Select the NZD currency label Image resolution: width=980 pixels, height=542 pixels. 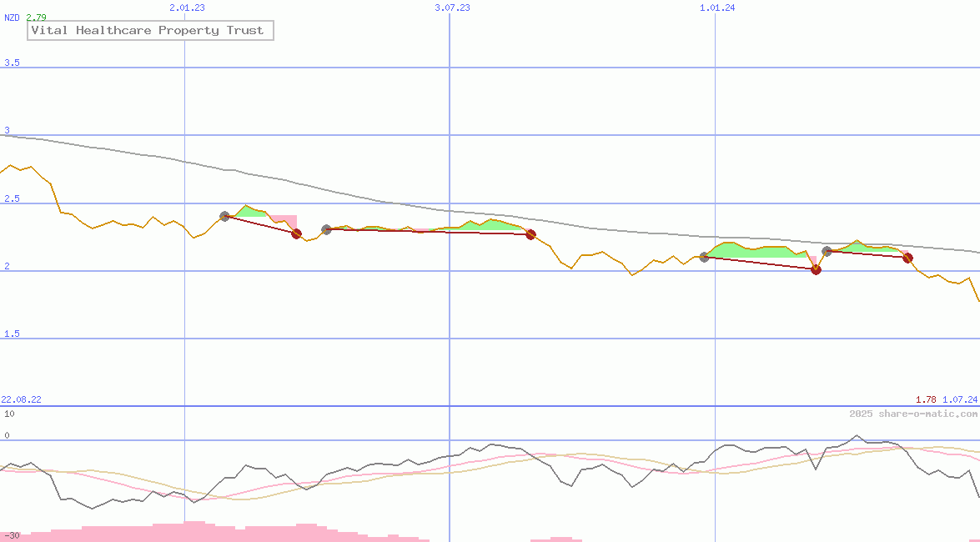pos(12,18)
